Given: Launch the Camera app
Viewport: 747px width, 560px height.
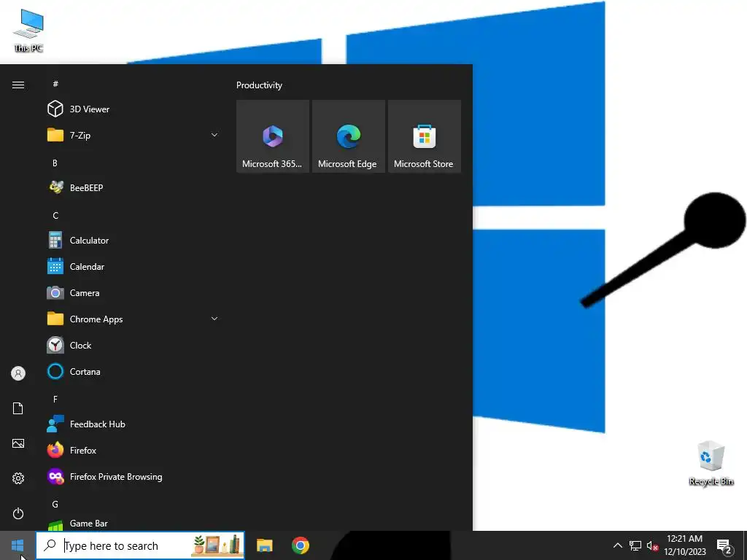Looking at the screenshot, I should pyautogui.click(x=133, y=293).
